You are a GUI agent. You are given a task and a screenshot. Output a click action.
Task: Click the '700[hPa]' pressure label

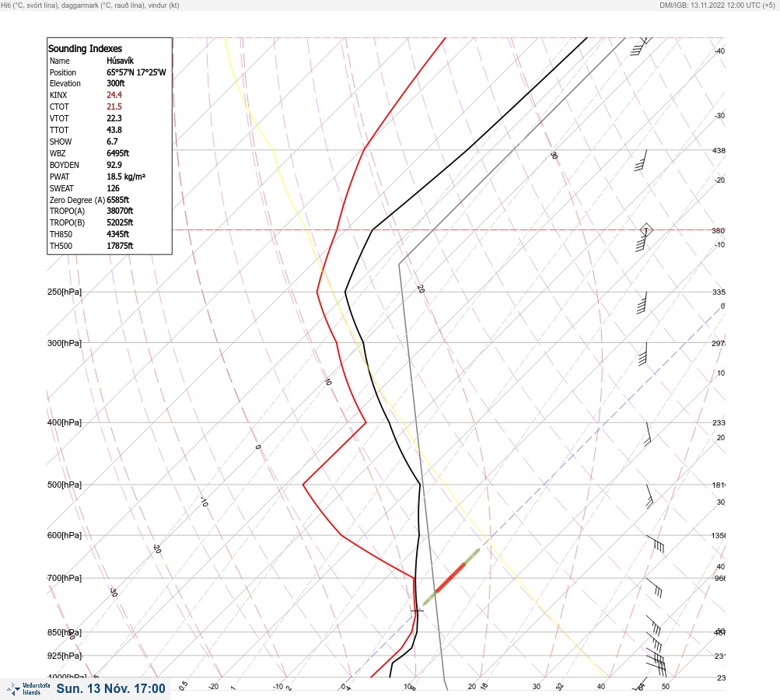65,578
